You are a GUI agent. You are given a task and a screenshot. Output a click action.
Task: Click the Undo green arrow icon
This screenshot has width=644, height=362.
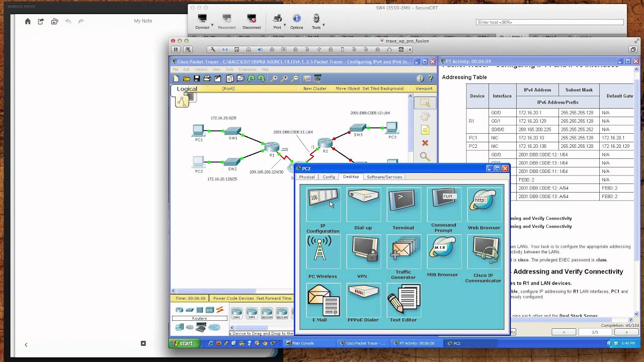pos(251,78)
